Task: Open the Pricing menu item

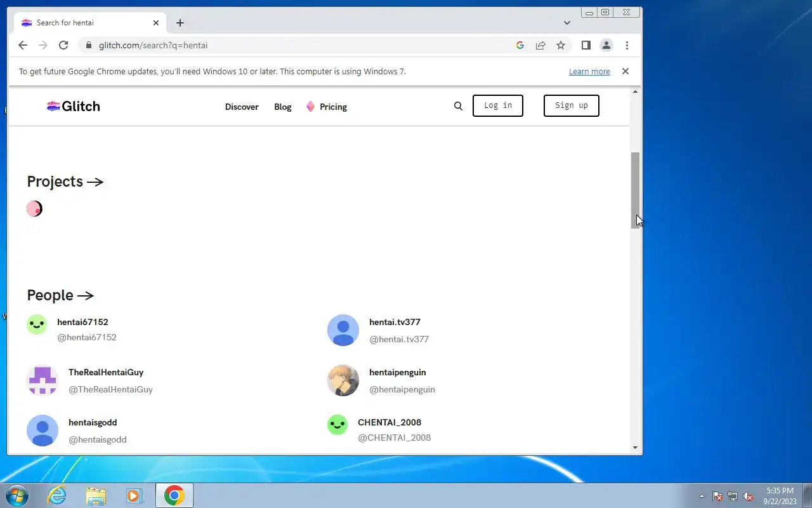Action: pos(327,107)
